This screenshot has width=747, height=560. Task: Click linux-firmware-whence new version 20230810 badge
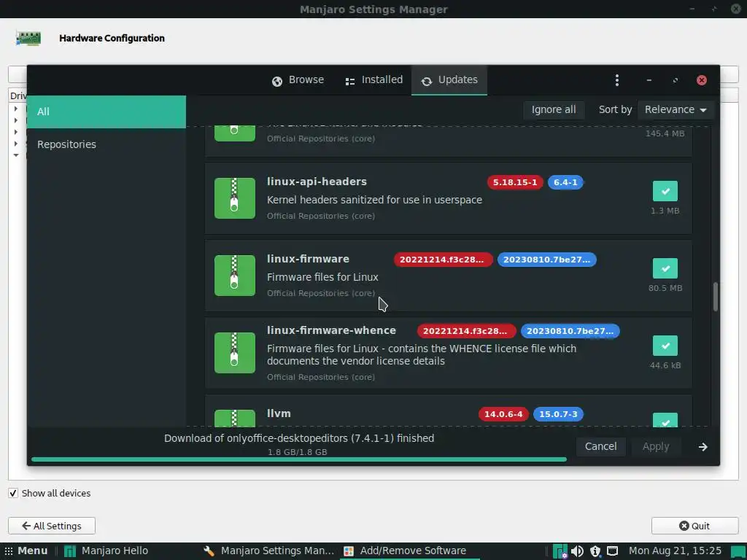[570, 331]
